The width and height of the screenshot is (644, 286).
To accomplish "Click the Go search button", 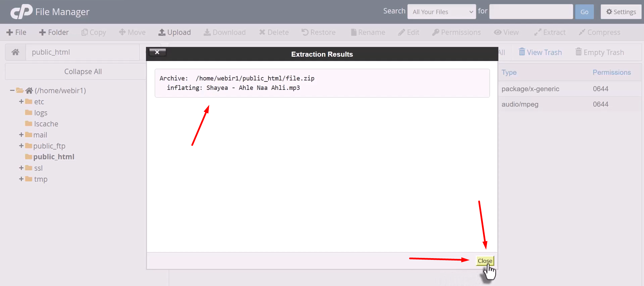I will coord(584,12).
